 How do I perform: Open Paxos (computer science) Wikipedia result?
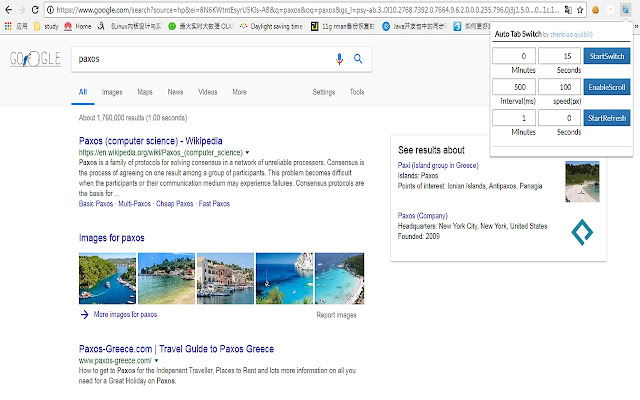[151, 141]
